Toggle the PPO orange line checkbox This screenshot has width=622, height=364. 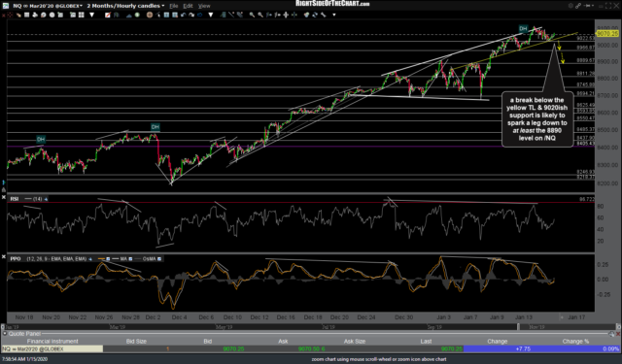[x=108, y=259]
